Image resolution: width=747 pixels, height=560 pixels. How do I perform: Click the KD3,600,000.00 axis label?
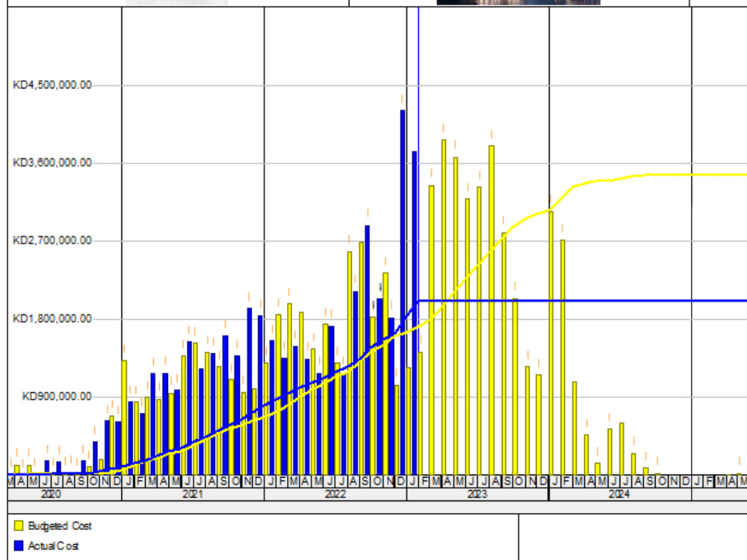52,163
